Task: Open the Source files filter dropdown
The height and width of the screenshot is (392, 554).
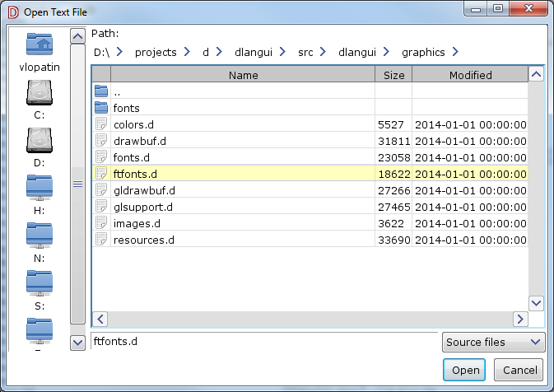Action: pyautogui.click(x=493, y=342)
